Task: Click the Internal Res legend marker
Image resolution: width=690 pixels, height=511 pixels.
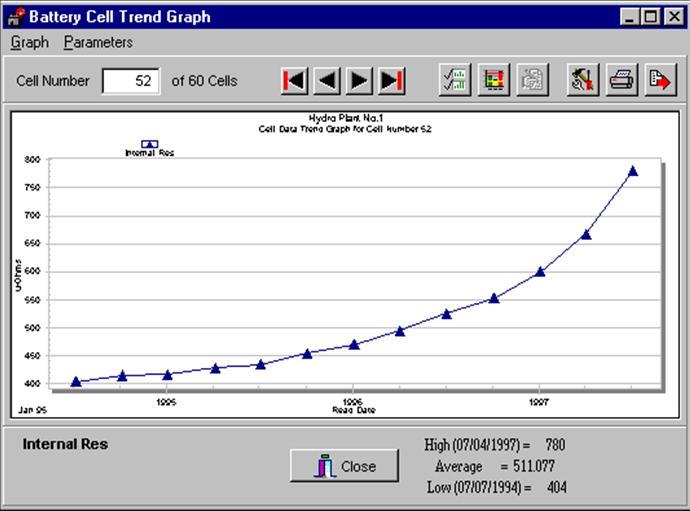Action: click(150, 145)
